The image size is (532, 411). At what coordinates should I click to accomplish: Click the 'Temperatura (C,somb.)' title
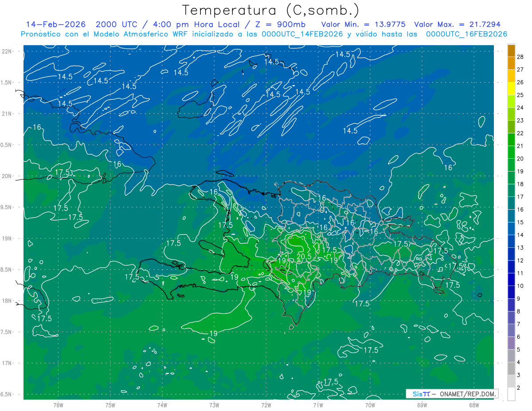[x=270, y=10]
